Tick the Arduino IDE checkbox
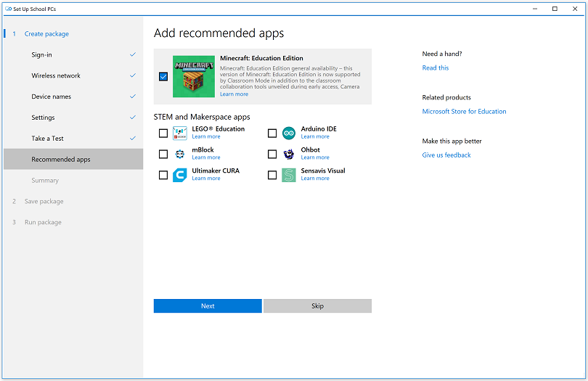The height and width of the screenshot is (381, 588). [272, 133]
